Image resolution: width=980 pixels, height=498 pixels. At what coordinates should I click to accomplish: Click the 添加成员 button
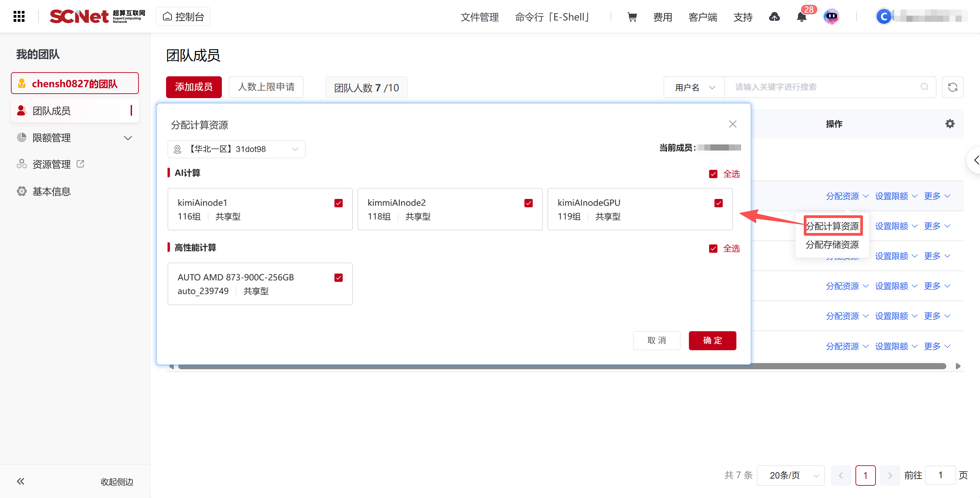click(x=194, y=87)
